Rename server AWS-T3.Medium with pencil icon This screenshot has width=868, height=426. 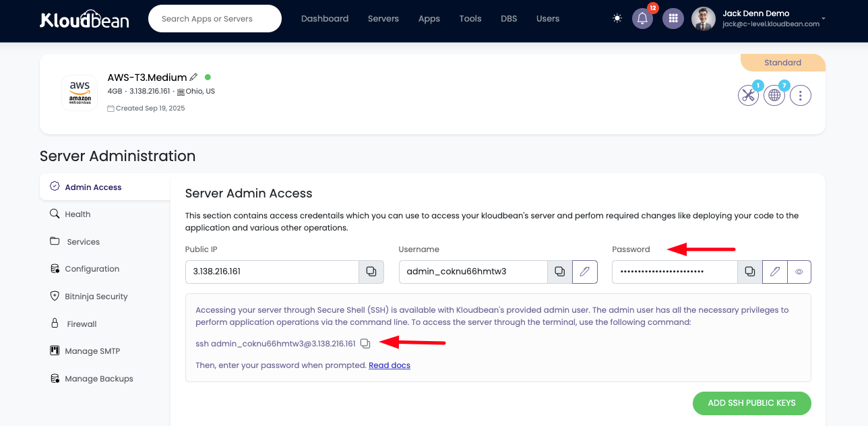pos(194,78)
